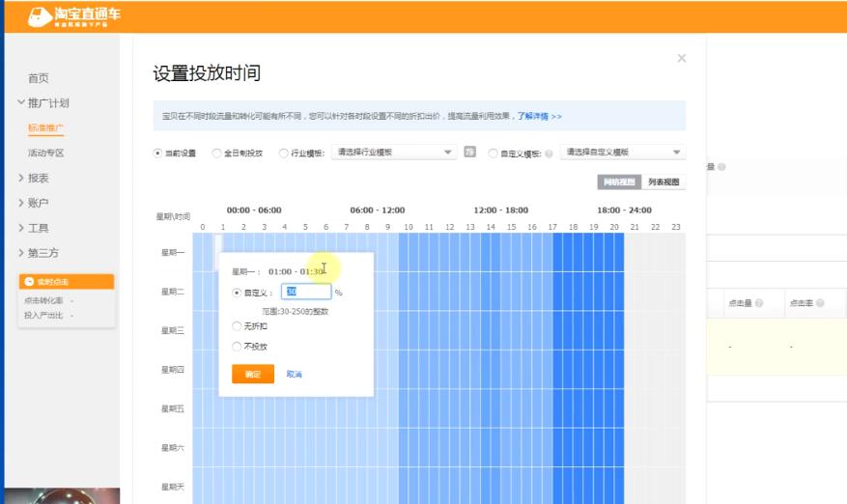
Task: Select the 全日制投放 radio option
Action: click(x=216, y=154)
